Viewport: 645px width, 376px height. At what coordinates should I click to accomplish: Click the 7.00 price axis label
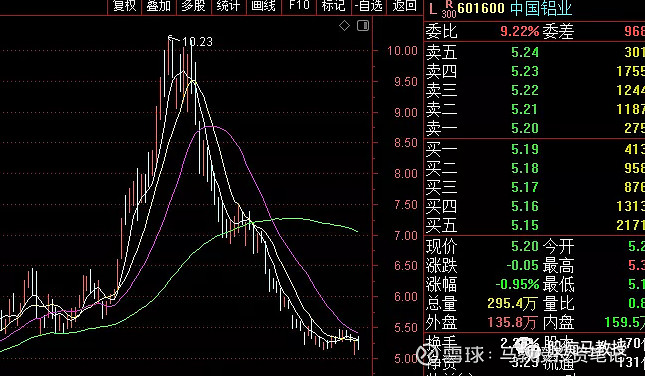click(x=406, y=236)
